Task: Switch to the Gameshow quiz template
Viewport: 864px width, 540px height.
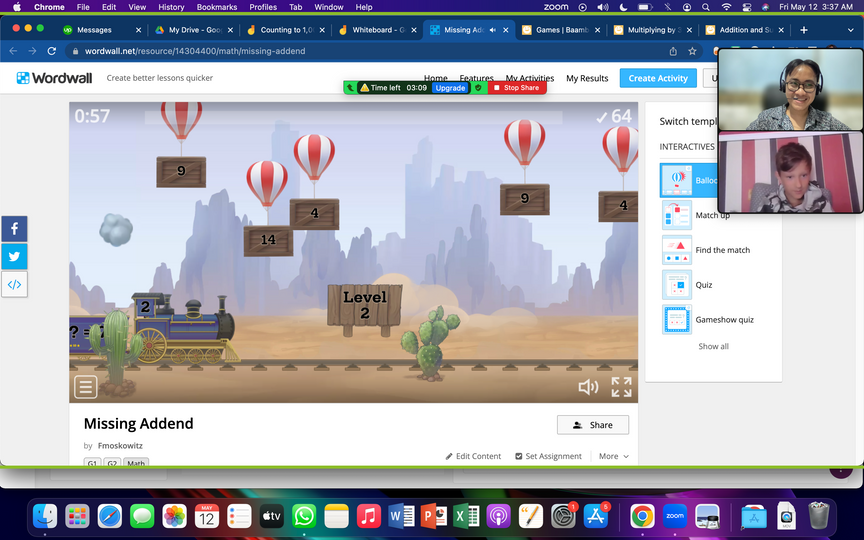Action: (724, 320)
